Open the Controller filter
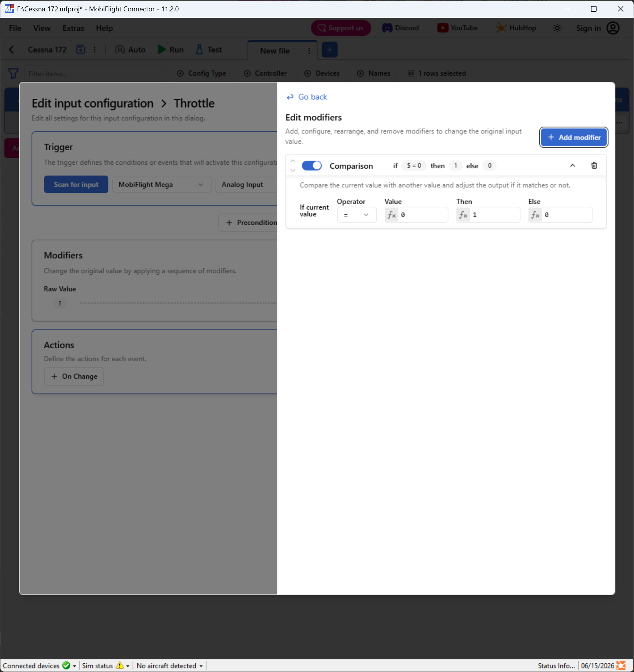Viewport: 634px width, 672px height. pos(265,73)
